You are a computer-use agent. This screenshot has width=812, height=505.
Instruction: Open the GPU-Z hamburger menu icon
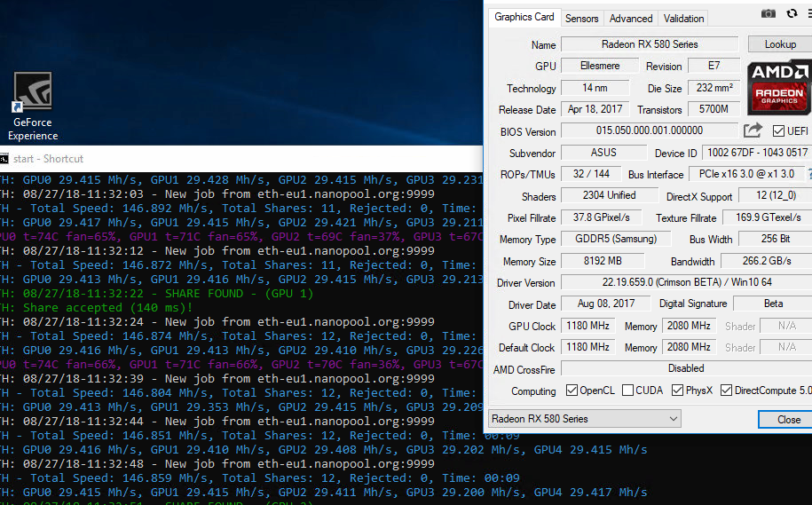click(808, 13)
